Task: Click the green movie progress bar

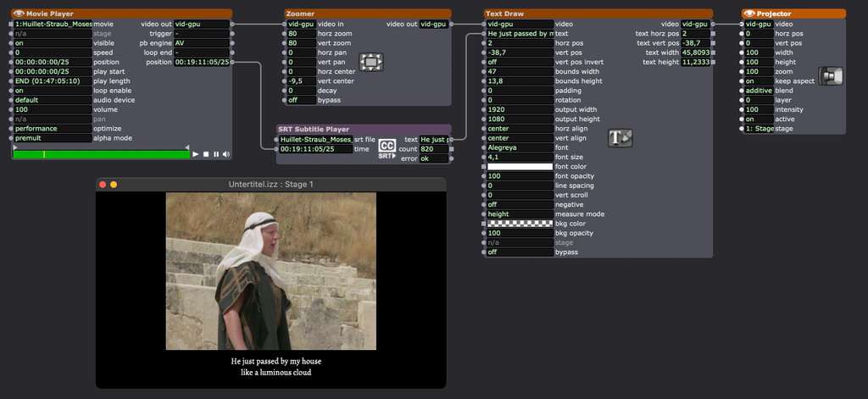Action: (x=101, y=154)
